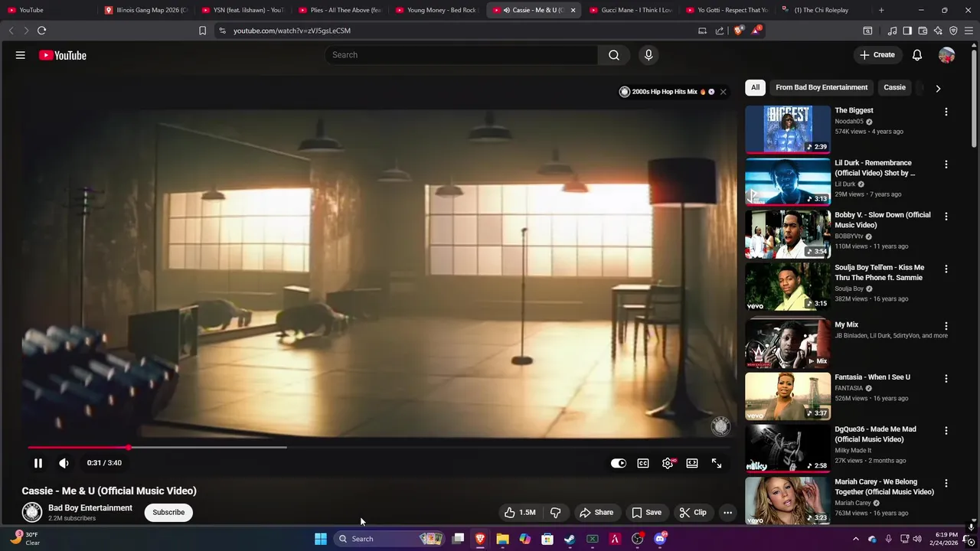
Task: Dislike the video
Action: (x=555, y=513)
